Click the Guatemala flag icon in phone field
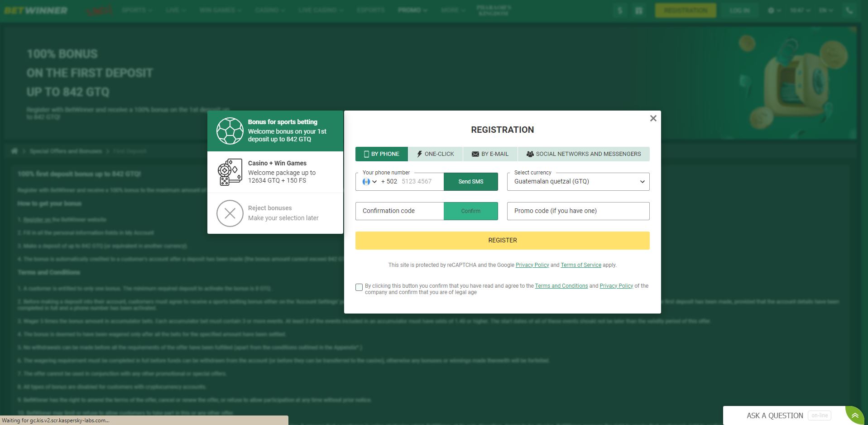 (366, 182)
